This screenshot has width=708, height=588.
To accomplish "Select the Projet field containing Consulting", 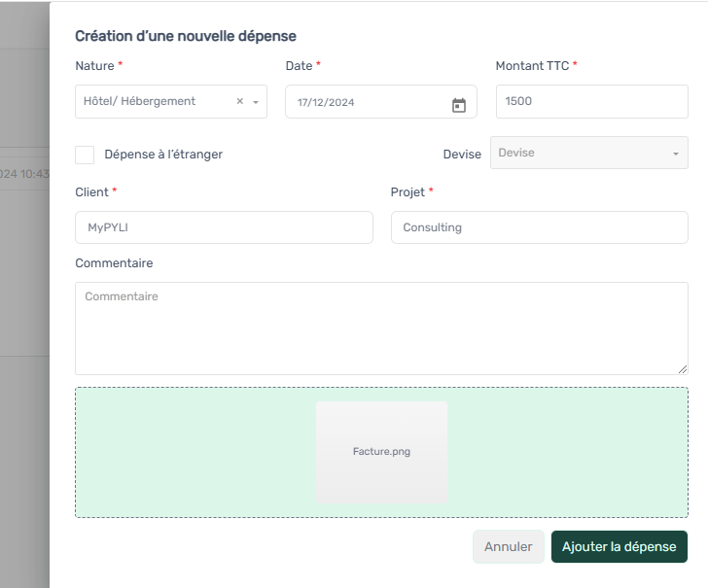I will [x=540, y=227].
